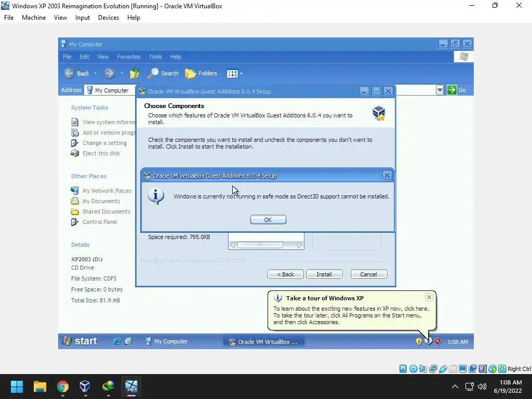Click the Go button beside address bar
The width and height of the screenshot is (532, 399).
tap(457, 90)
